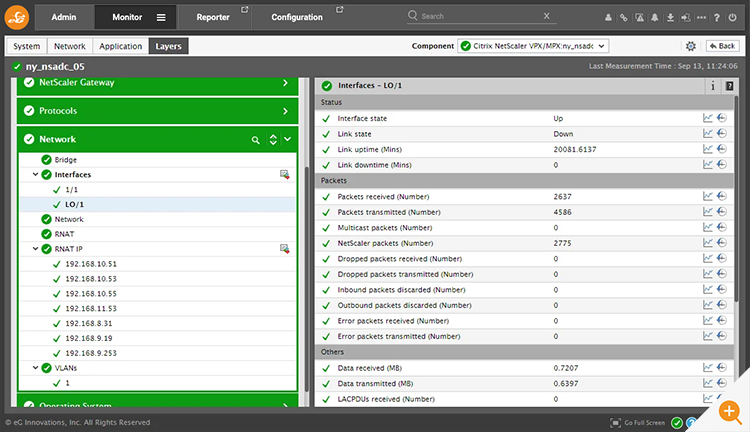Click the link chain icon in header
Image resolution: width=750 pixels, height=432 pixels.
(x=623, y=18)
